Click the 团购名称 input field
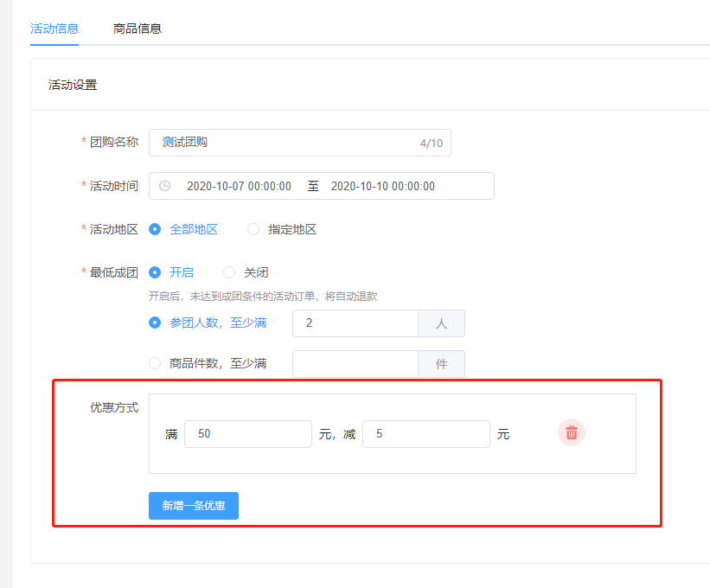 300,143
